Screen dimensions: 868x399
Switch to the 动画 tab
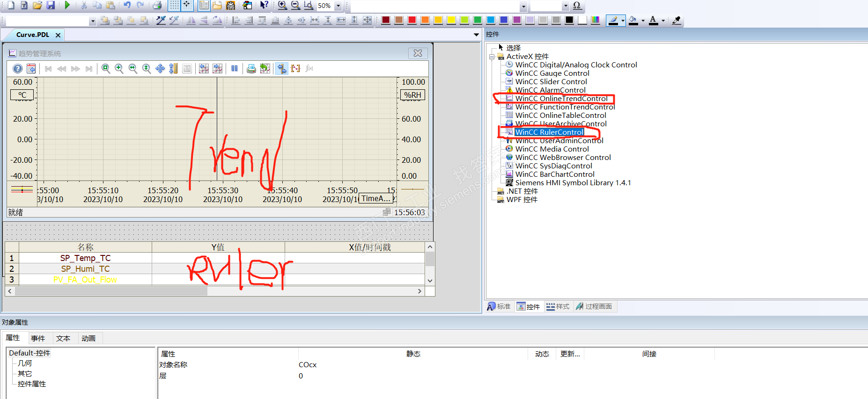88,338
